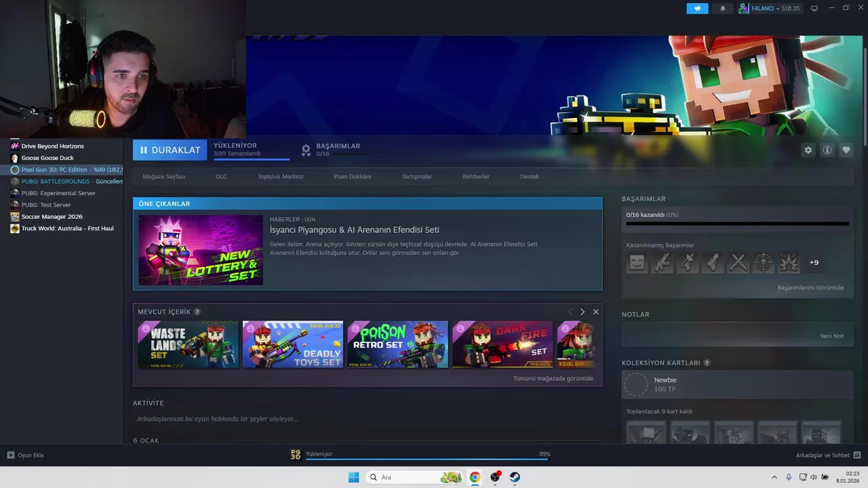Pause download with DURAKLAT button

170,150
